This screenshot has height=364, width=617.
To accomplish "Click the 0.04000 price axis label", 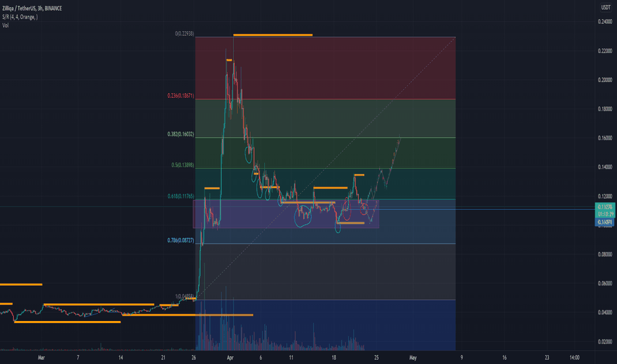I will 605,313.
